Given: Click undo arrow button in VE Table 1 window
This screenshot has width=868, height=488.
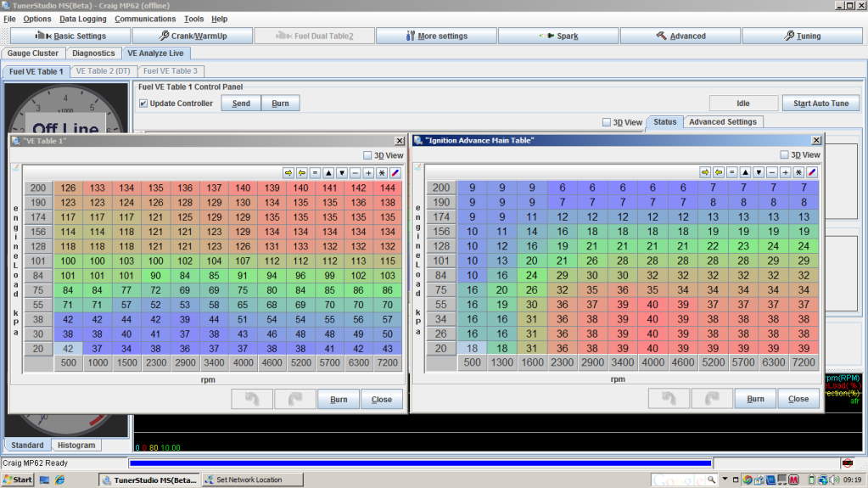Looking at the screenshot, I should click(252, 399).
